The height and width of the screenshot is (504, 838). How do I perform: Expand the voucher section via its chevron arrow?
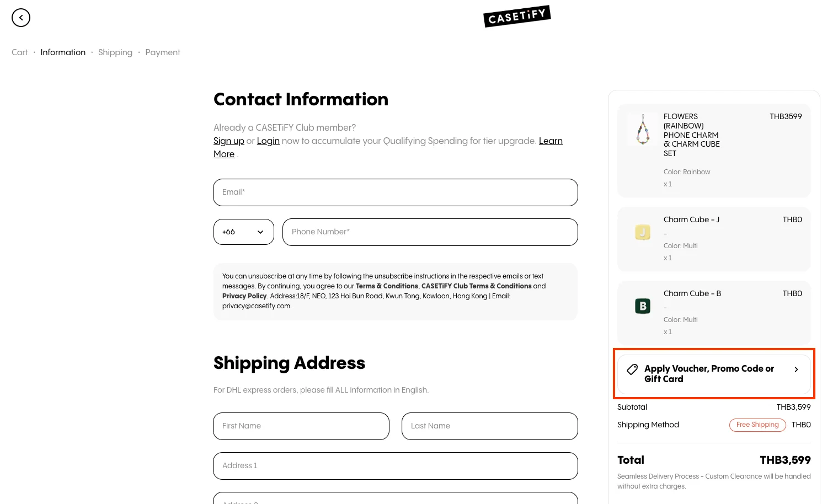click(x=796, y=369)
